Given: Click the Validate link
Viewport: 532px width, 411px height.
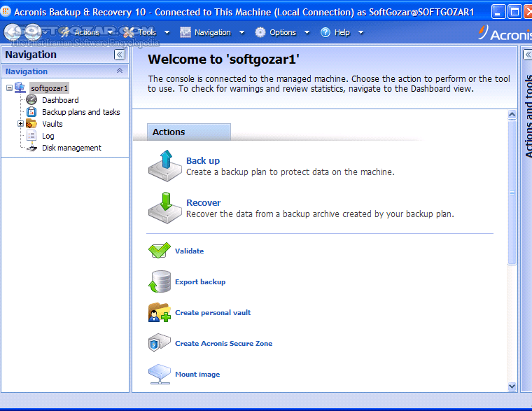Looking at the screenshot, I should pos(189,251).
